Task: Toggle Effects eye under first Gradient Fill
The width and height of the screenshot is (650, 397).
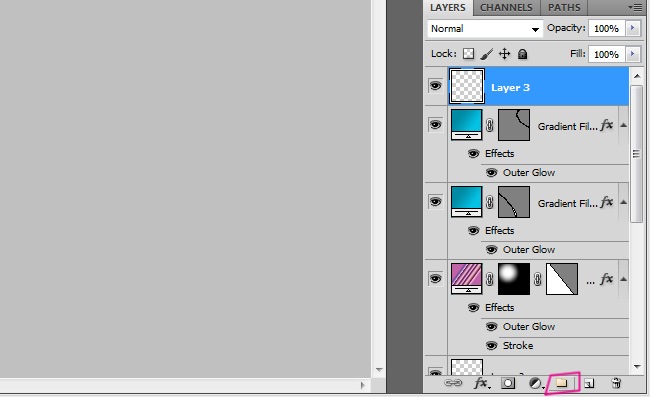Action: point(473,154)
